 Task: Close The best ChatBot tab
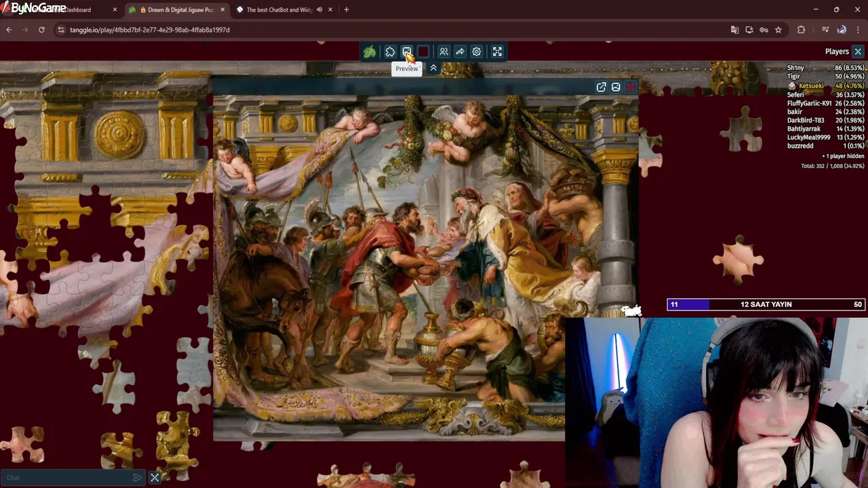coord(330,10)
